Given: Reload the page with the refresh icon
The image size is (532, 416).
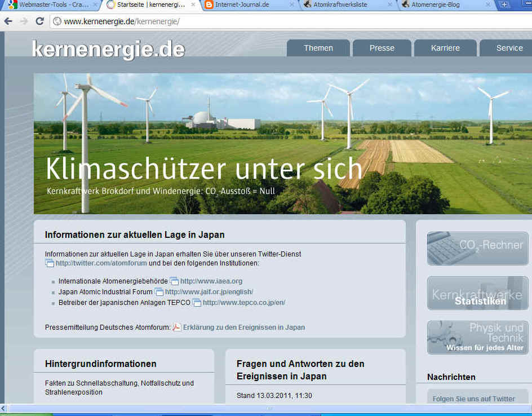Looking at the screenshot, I should [39, 21].
